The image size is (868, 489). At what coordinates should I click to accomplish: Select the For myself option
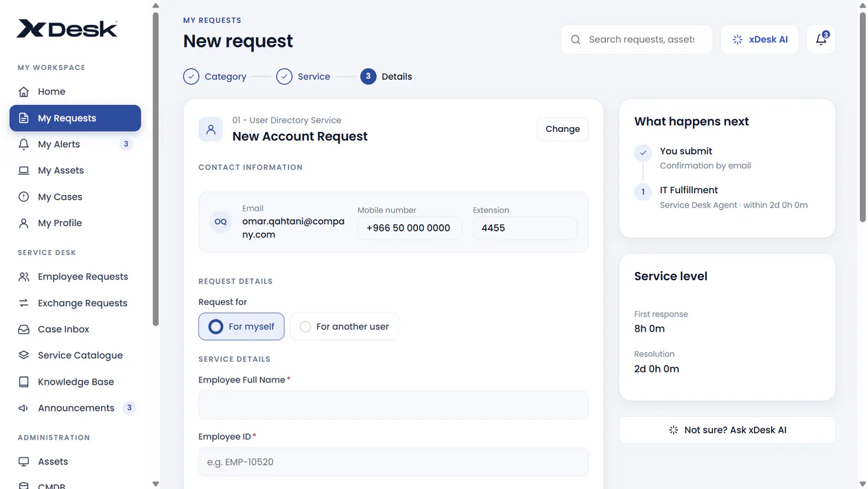tap(241, 327)
